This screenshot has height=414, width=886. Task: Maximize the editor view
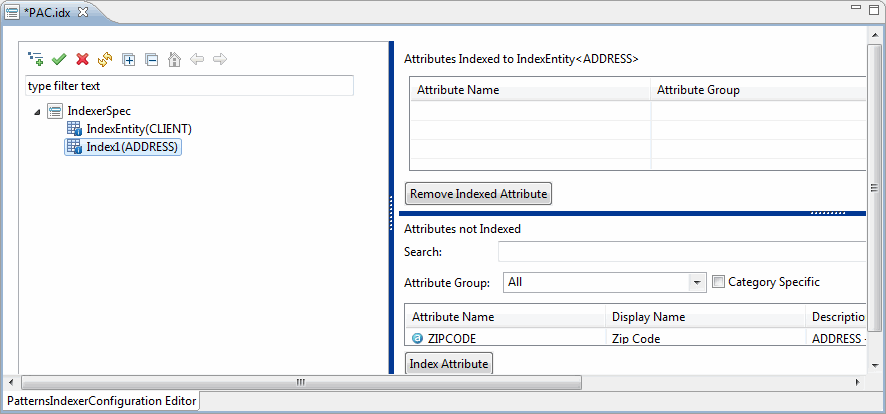pyautogui.click(x=874, y=9)
